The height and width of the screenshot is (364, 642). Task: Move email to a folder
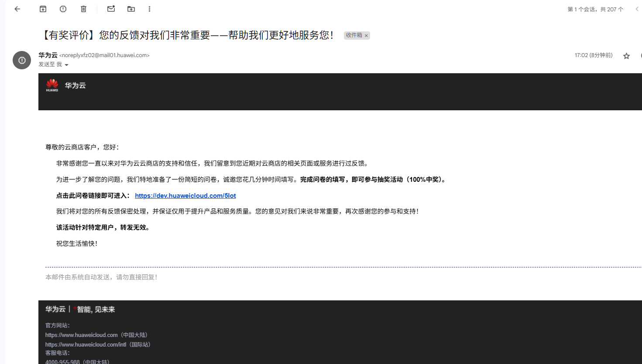131,9
